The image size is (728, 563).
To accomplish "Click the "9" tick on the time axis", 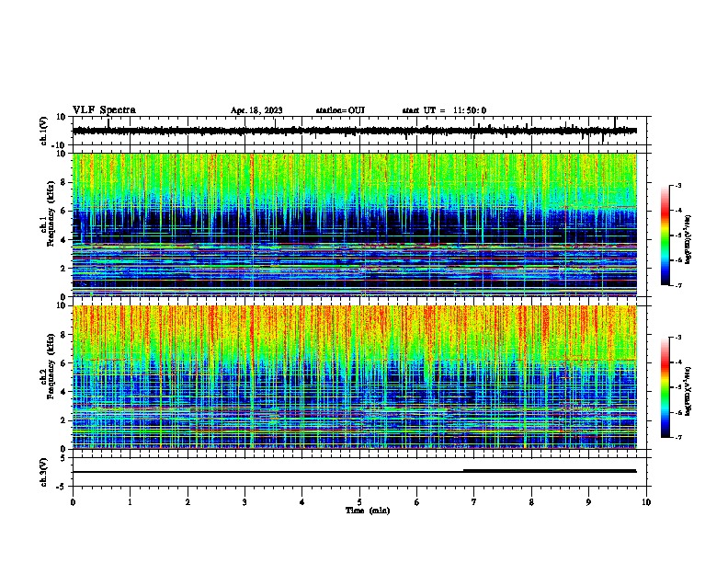I will pos(588,502).
